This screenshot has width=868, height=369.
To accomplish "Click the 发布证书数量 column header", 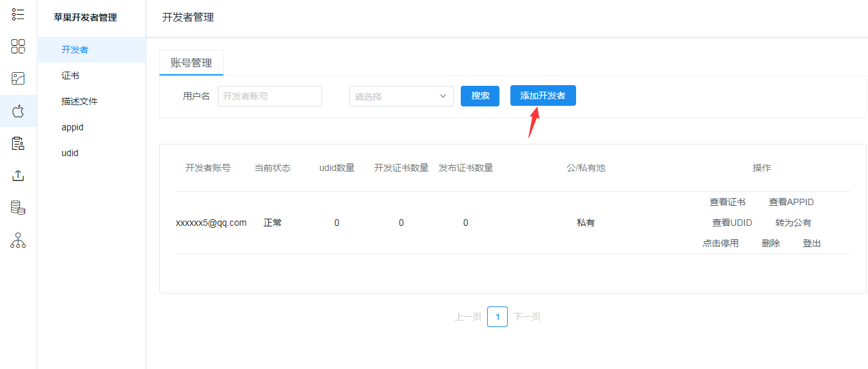I will [x=466, y=168].
